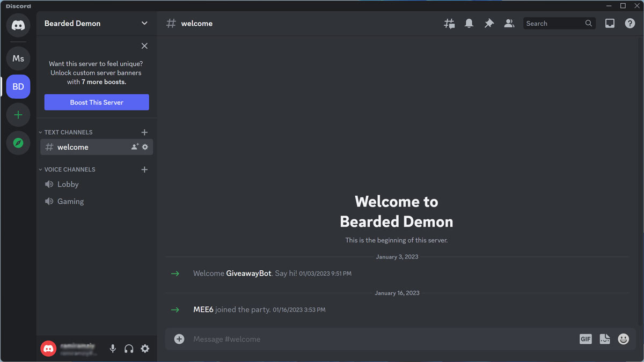644x362 pixels.
Task: Deafen audio with the headphones icon
Action: point(129,348)
